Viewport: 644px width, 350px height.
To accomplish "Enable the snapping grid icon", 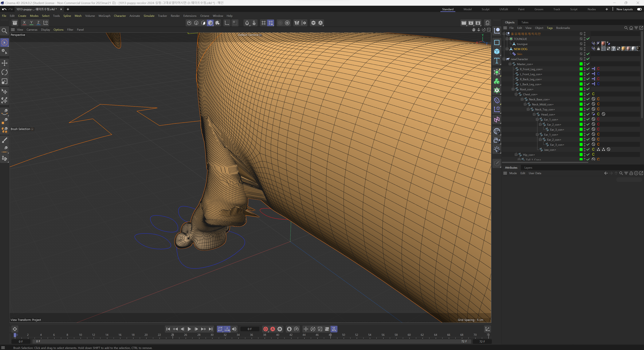I will pyautogui.click(x=263, y=23).
